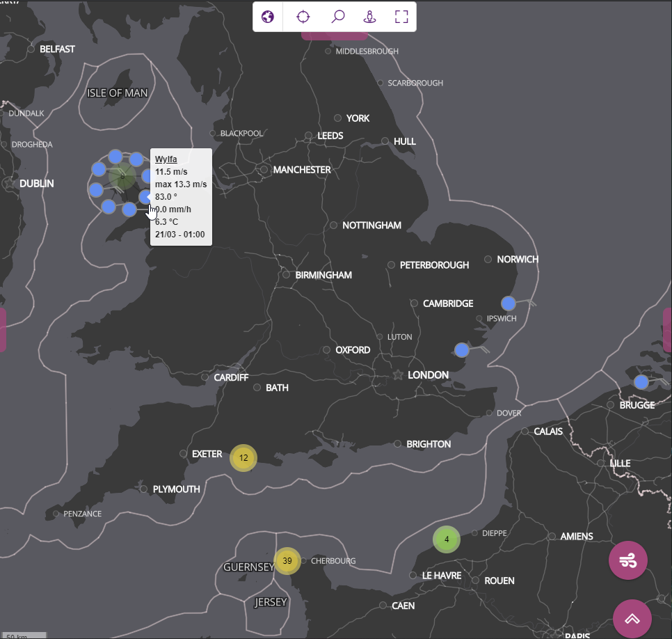Select the globe base map icon

click(x=268, y=17)
